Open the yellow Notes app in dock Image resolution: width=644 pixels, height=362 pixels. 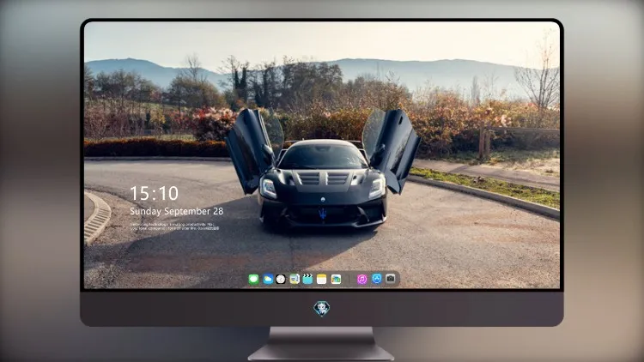(x=322, y=280)
